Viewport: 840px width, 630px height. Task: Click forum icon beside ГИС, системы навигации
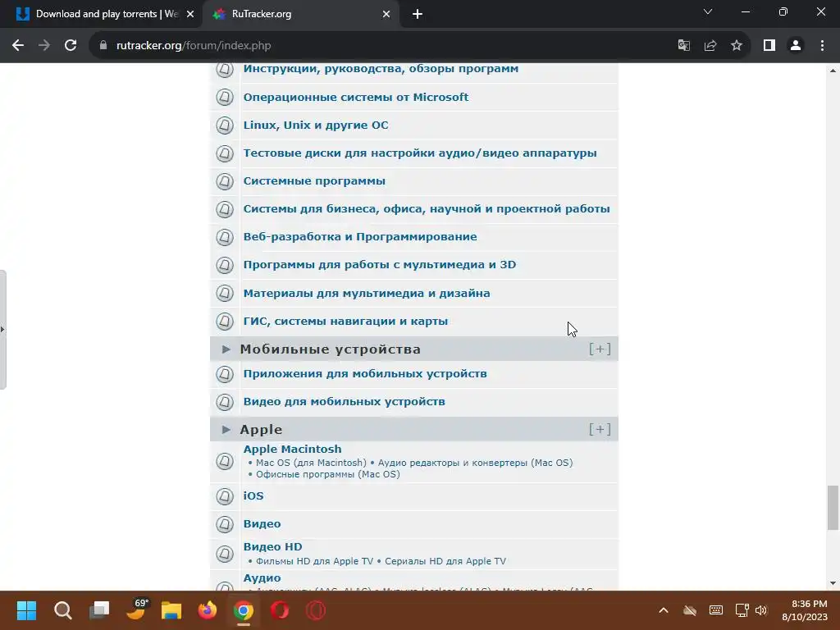pyautogui.click(x=225, y=322)
